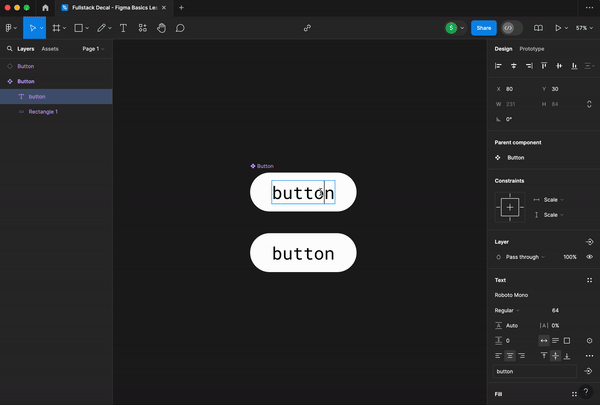Open the help question mark button
This screenshot has height=405, width=600.
[x=585, y=392]
